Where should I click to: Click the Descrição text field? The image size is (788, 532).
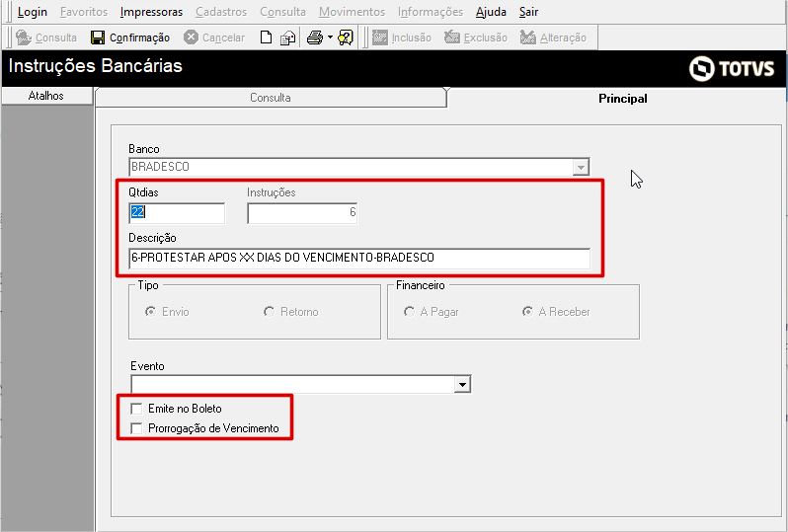(359, 258)
